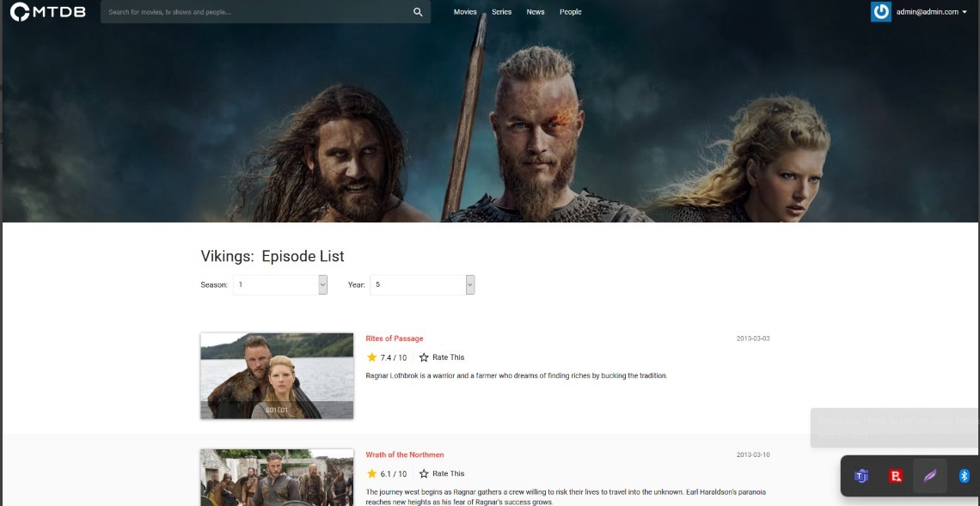Open the Rites of Passage episode link
Viewport: 980px width, 506px height.
(395, 338)
